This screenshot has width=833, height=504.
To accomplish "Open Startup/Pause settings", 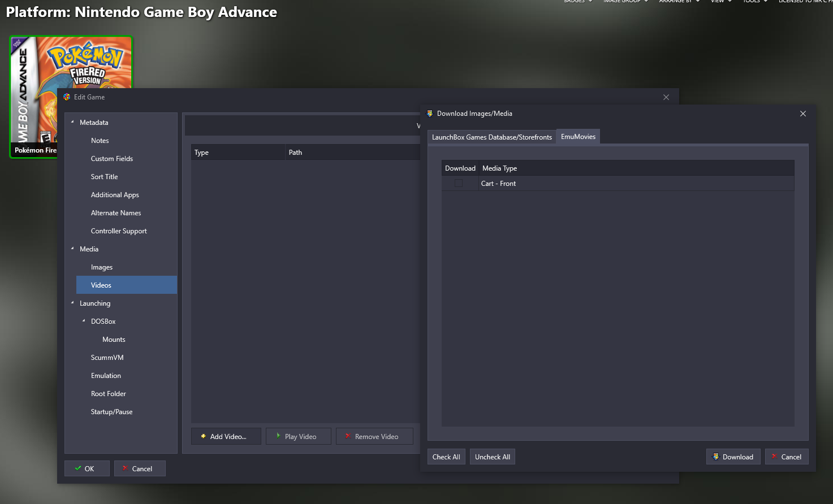I will [x=111, y=412].
